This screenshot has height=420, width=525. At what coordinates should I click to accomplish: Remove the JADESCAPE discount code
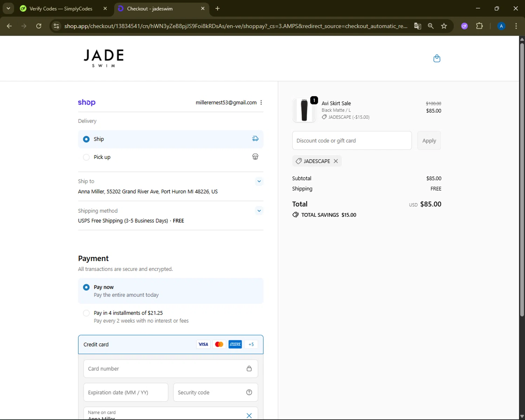coord(336,161)
